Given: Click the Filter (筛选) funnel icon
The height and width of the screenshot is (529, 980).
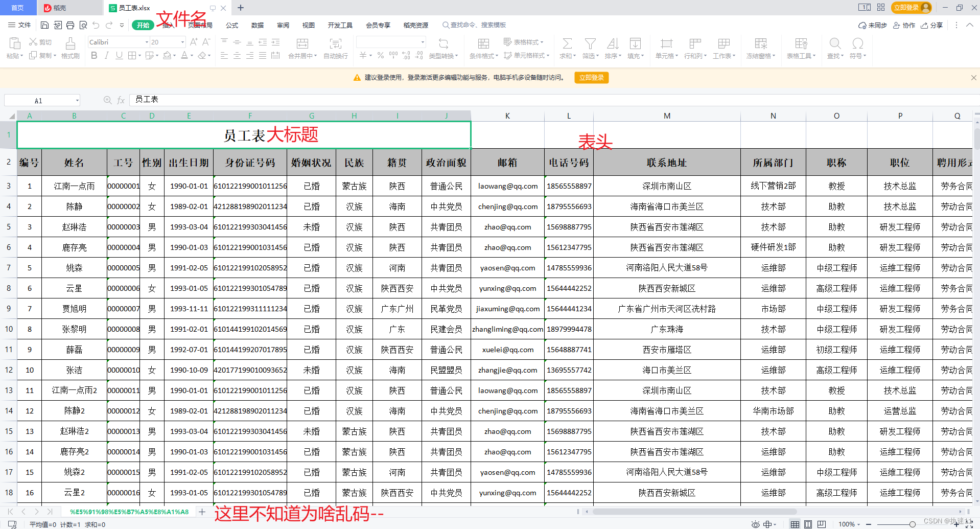Looking at the screenshot, I should click(590, 43).
